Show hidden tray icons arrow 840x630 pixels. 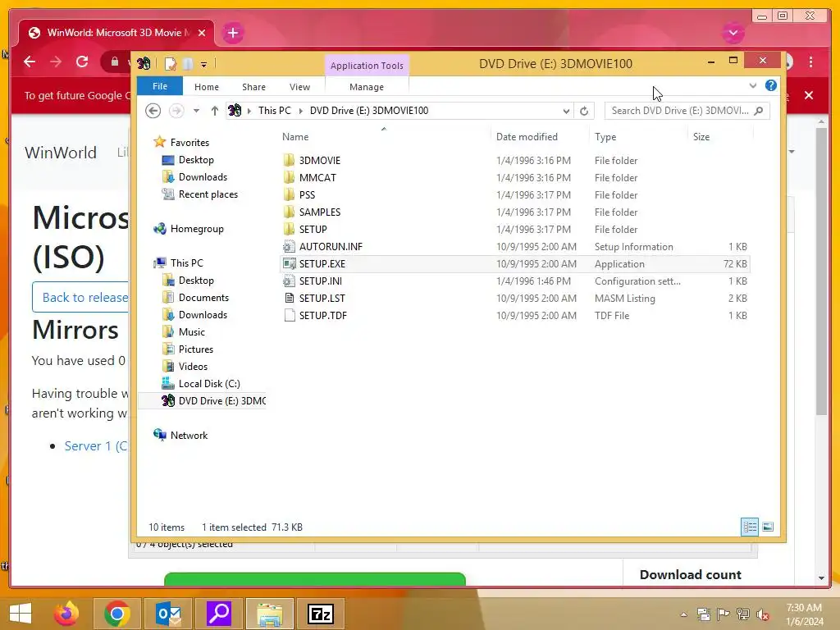coord(683,614)
